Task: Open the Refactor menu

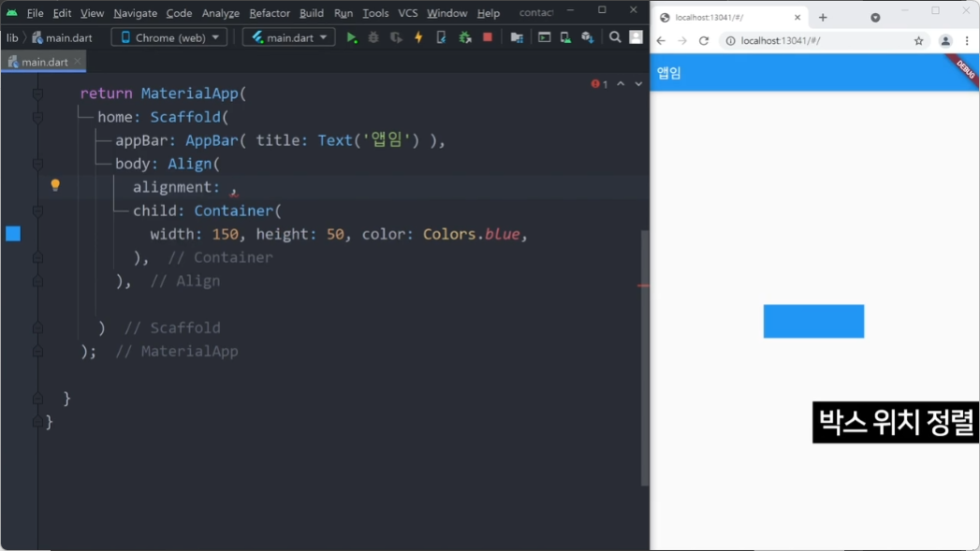Action: coord(270,12)
